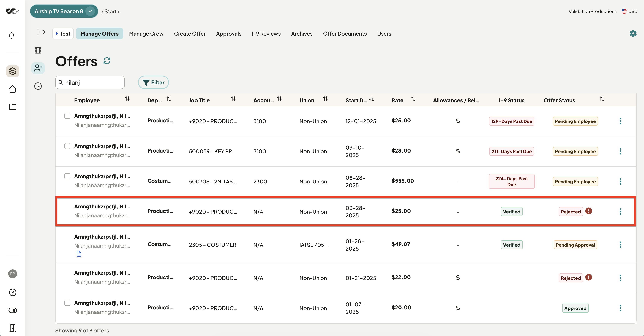Viewport: 644px width, 336px height.
Task: Click Validation Productions text
Action: (593, 11)
